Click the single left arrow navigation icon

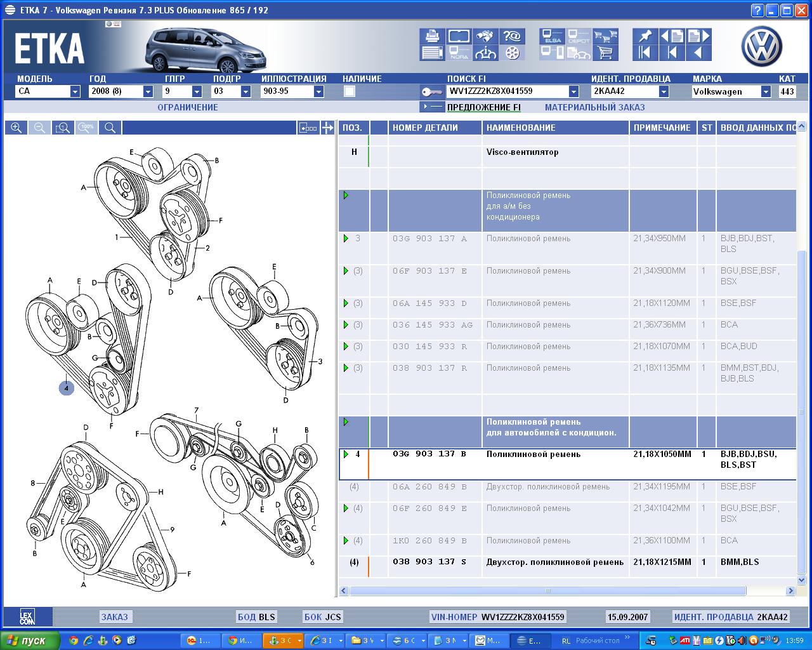(698, 53)
